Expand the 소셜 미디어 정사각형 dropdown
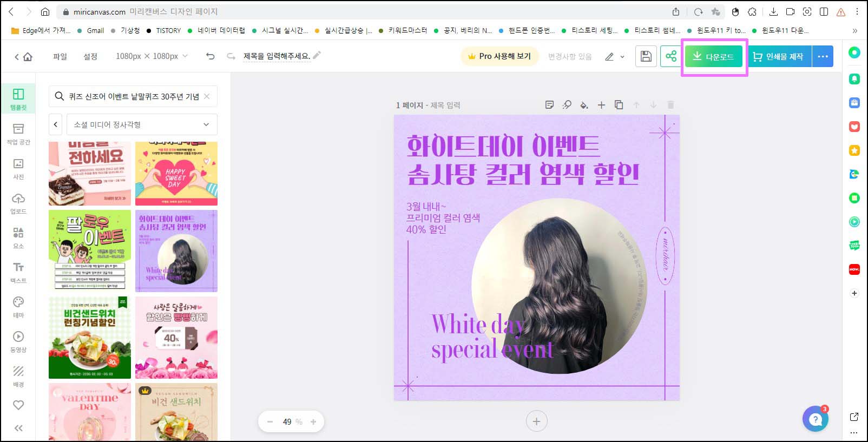This screenshot has width=868, height=442. click(142, 124)
